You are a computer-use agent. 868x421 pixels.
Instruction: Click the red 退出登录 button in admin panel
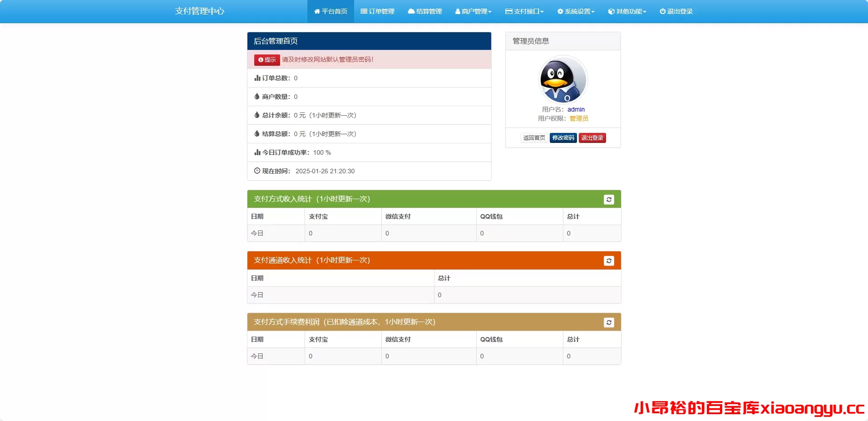[592, 137]
